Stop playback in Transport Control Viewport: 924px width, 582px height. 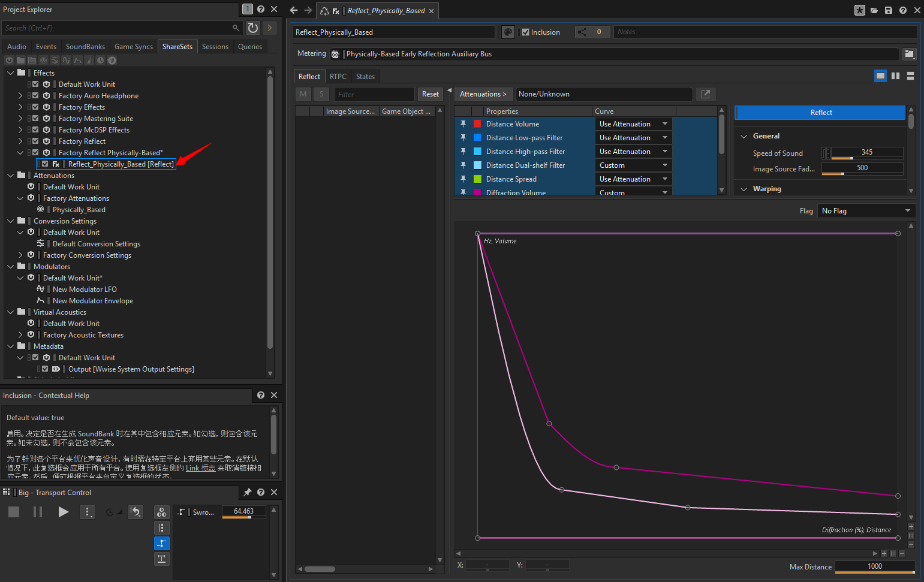click(x=14, y=512)
